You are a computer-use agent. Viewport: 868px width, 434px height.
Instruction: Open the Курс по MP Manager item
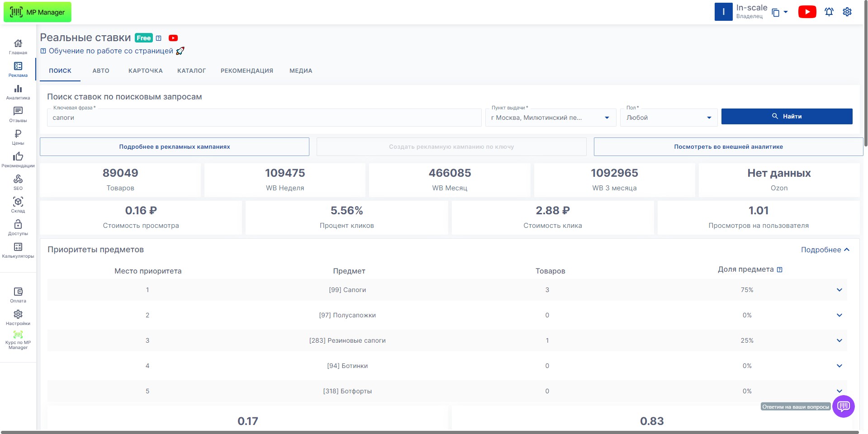coord(18,340)
